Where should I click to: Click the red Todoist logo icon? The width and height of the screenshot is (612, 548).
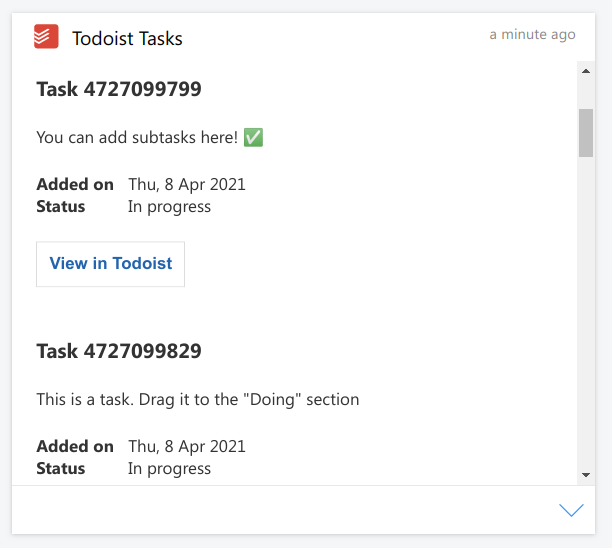click(x=46, y=38)
